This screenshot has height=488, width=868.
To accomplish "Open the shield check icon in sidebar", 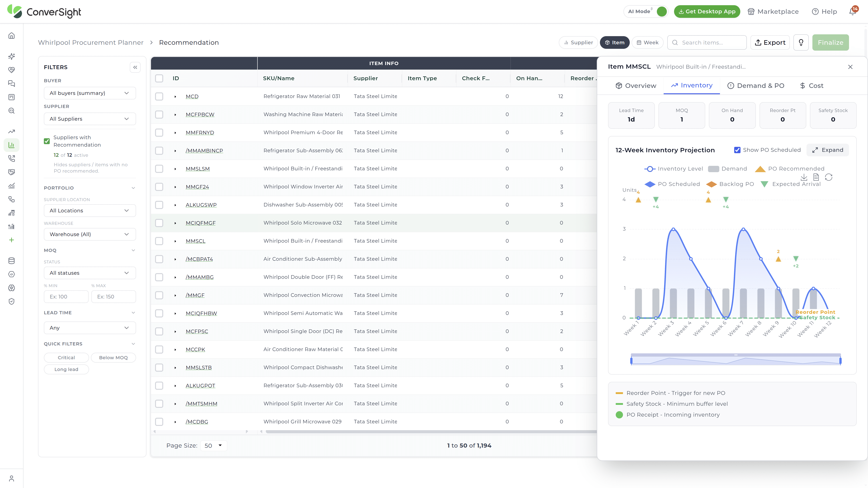I will click(x=12, y=301).
